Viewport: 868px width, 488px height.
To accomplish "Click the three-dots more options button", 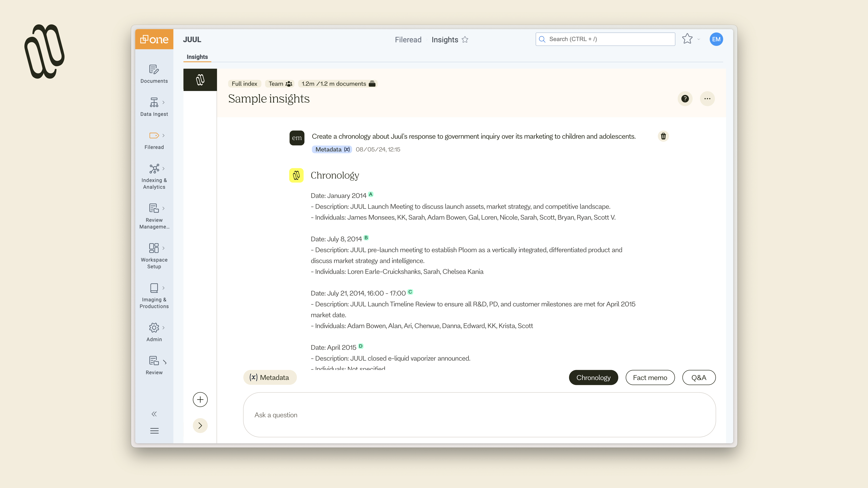I will 707,99.
